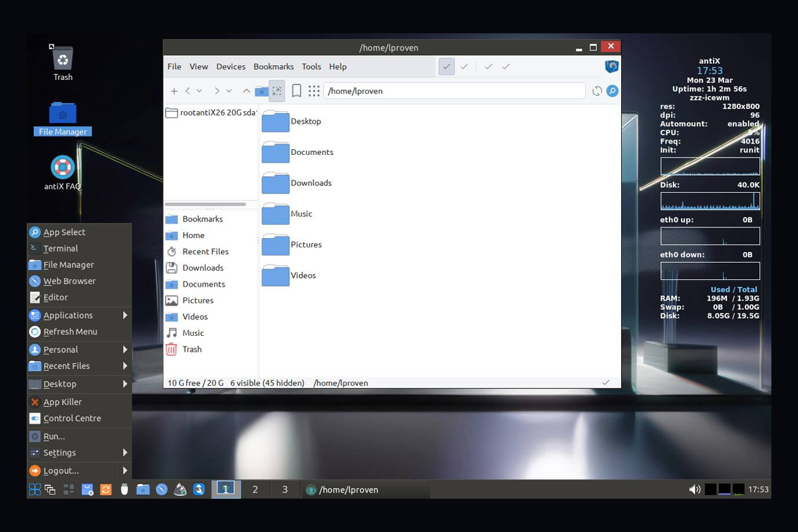798x532 pixels.
Task: Click the checkmark in the status bar
Action: click(x=606, y=383)
